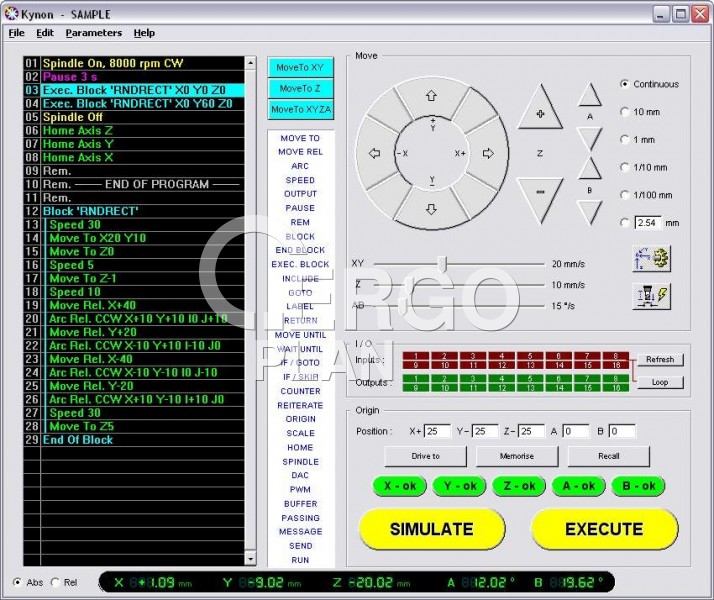Viewport: 714px width, 600px height.
Task: Click the MoveTo XY button
Action: pos(300,67)
